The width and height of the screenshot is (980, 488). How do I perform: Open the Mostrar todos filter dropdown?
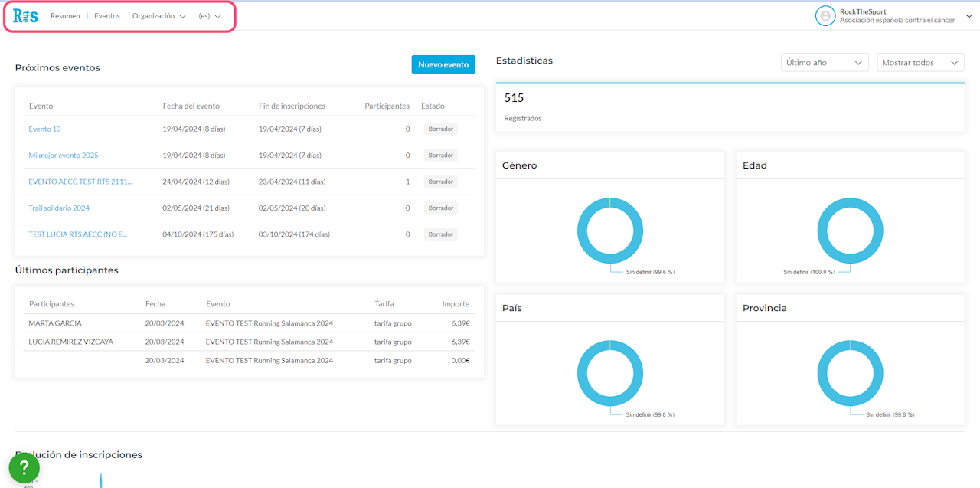tap(920, 63)
